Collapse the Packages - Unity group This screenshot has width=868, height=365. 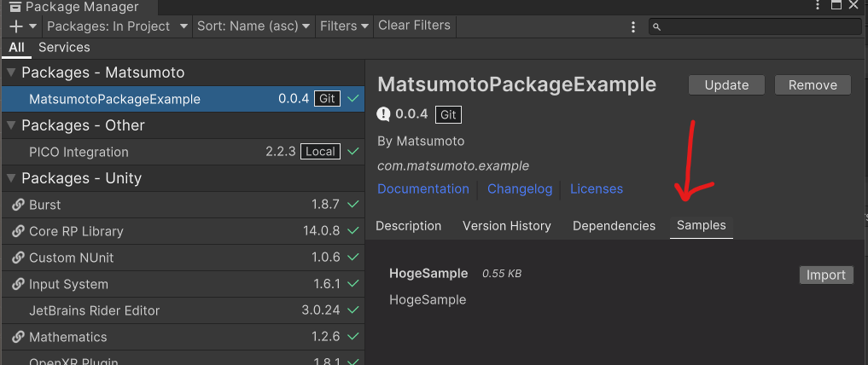click(11, 178)
